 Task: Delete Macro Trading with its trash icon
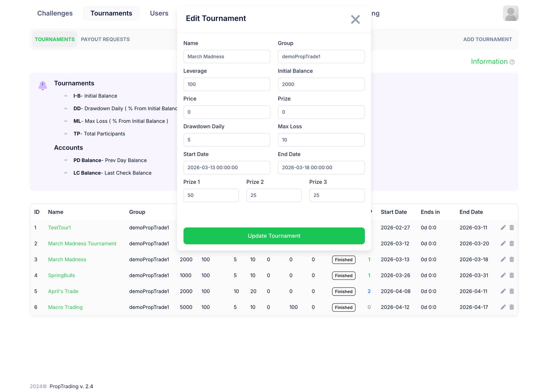512,307
